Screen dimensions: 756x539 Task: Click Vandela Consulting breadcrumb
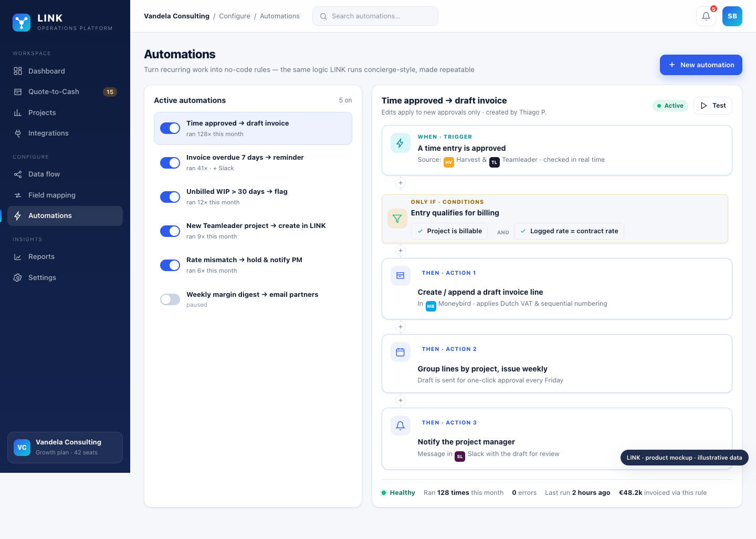coord(176,16)
